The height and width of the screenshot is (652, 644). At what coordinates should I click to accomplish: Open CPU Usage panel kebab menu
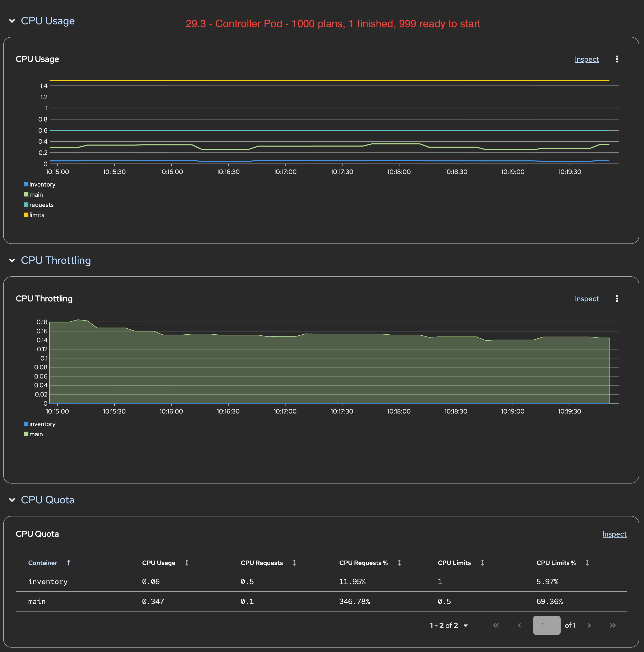617,59
